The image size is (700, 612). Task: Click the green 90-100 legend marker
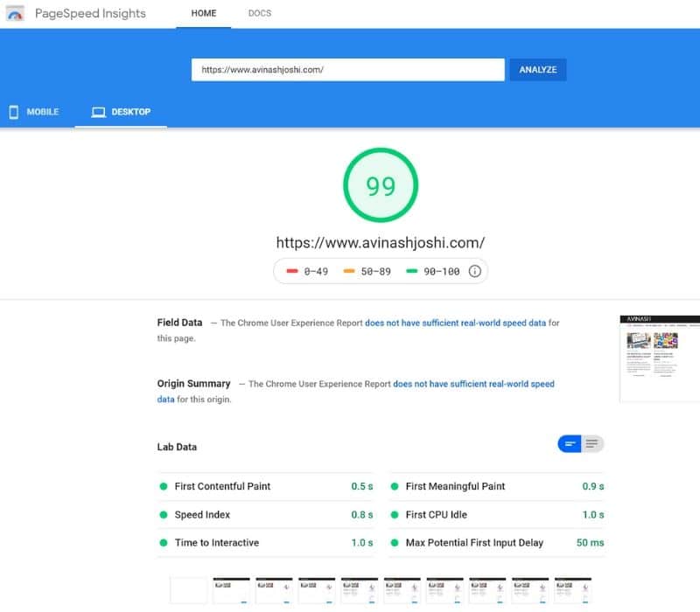411,271
